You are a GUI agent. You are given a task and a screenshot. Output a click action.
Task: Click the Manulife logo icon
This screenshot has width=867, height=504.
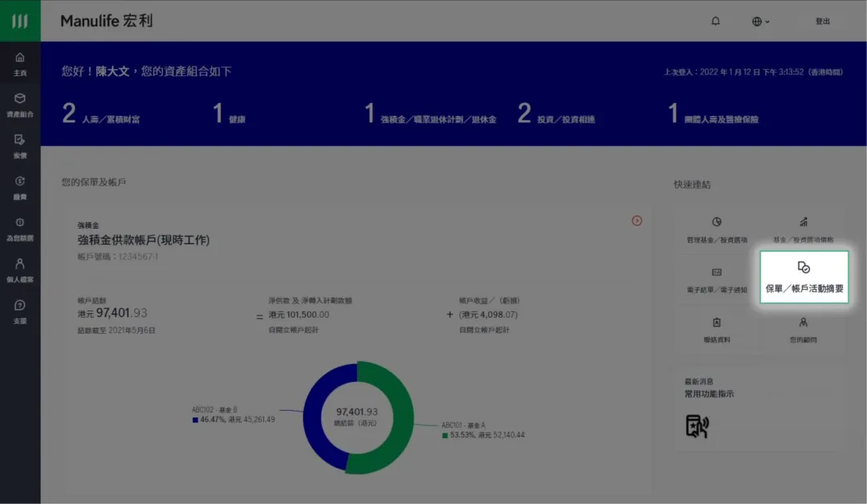[x=20, y=20]
